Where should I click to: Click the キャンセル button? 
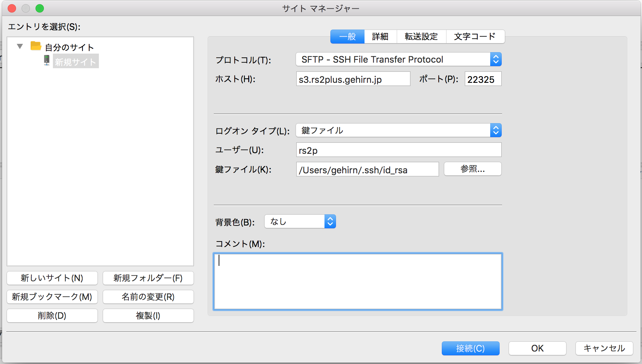604,348
